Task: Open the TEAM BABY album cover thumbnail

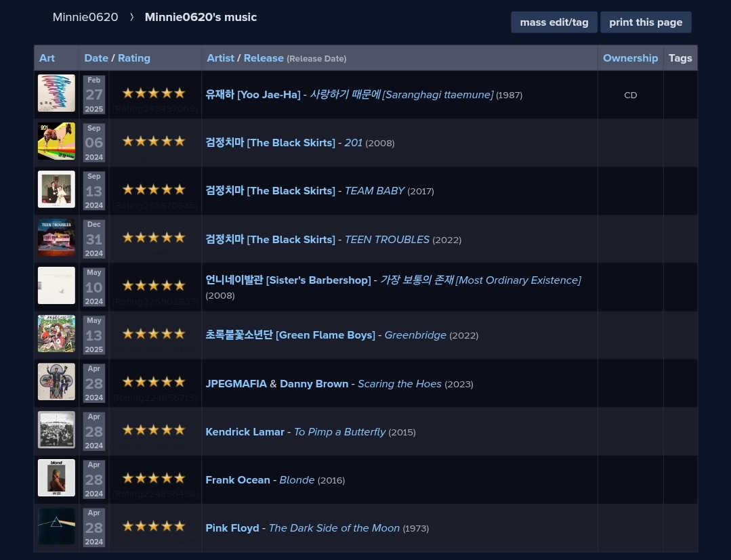Action: click(x=56, y=189)
